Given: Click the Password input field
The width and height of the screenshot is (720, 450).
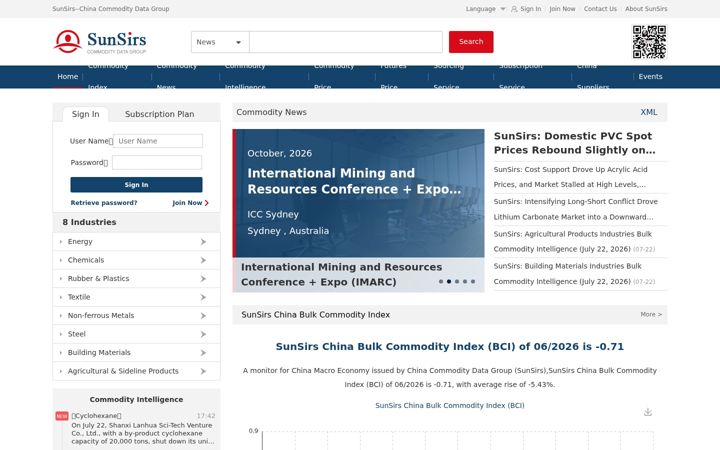Looking at the screenshot, I should tap(157, 163).
